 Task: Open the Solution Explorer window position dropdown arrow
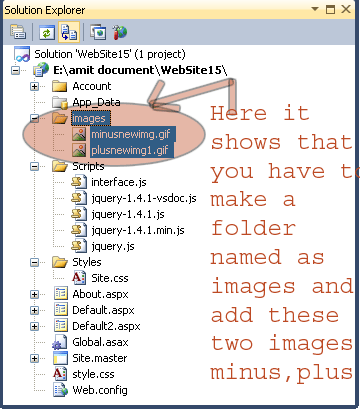(315, 9)
